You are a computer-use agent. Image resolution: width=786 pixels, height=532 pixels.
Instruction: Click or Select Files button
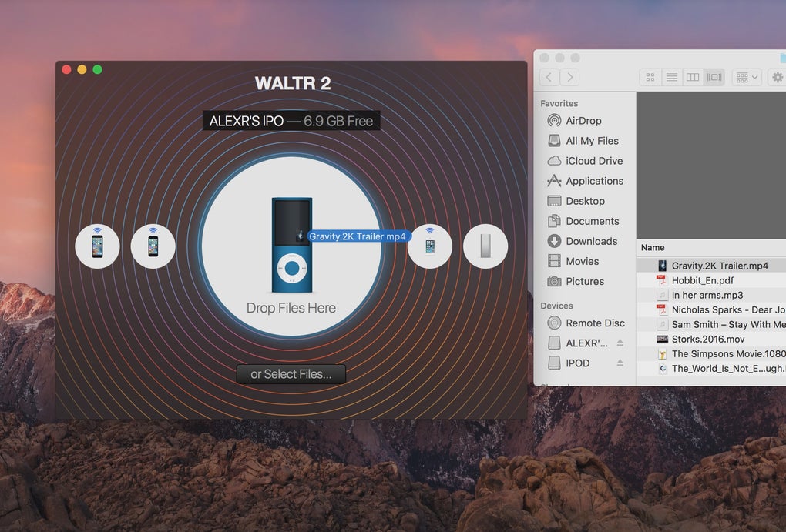[291, 374]
